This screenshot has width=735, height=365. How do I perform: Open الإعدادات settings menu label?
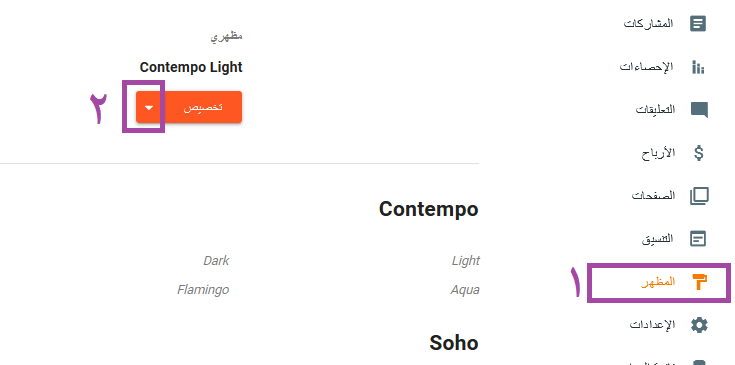652,324
